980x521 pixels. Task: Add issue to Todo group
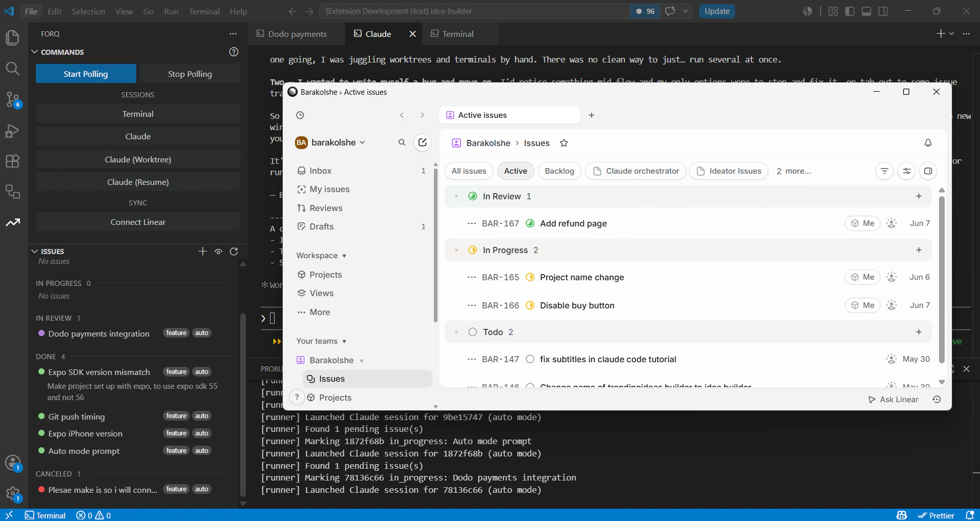point(919,332)
